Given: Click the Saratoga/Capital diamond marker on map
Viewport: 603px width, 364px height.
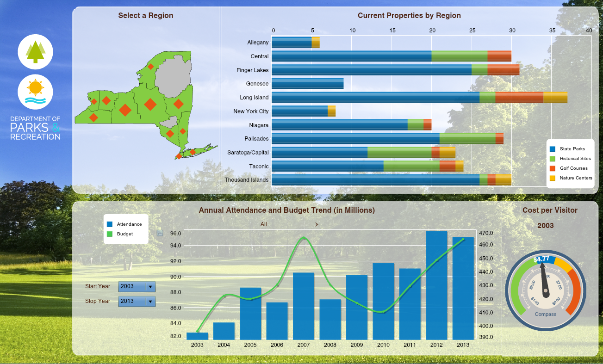Looking at the screenshot, I should pyautogui.click(x=178, y=104).
